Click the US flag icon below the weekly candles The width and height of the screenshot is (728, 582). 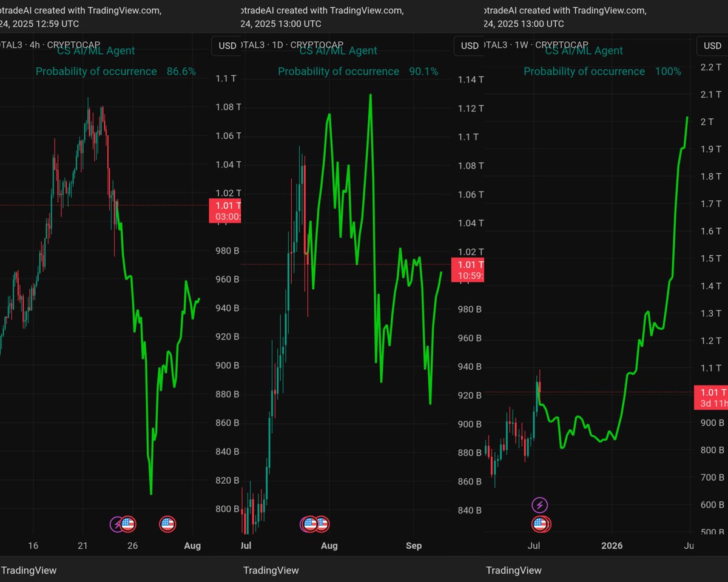[540, 524]
